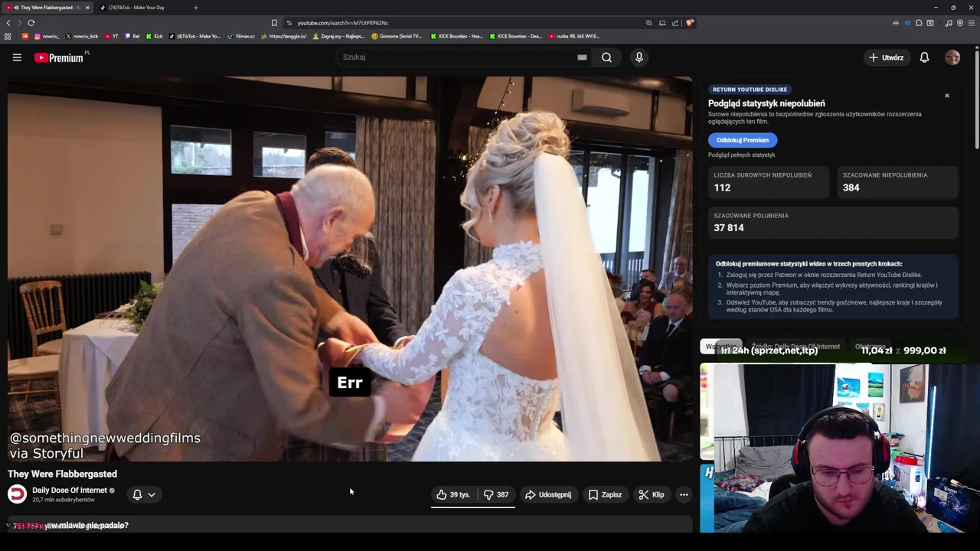The width and height of the screenshot is (980, 551).
Task: Open browser main menu hamburger
Action: tap(971, 23)
